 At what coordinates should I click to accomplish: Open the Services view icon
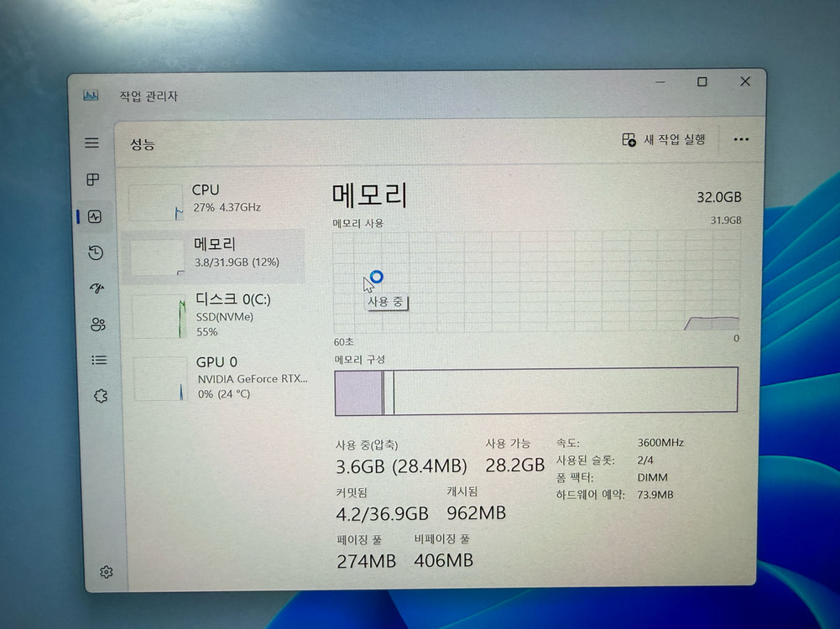coord(101,395)
